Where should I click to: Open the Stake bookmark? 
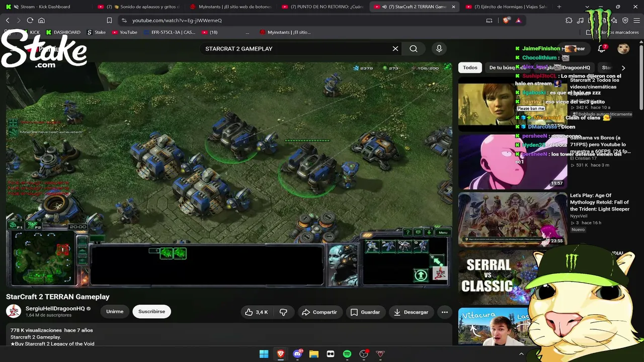coord(96,32)
